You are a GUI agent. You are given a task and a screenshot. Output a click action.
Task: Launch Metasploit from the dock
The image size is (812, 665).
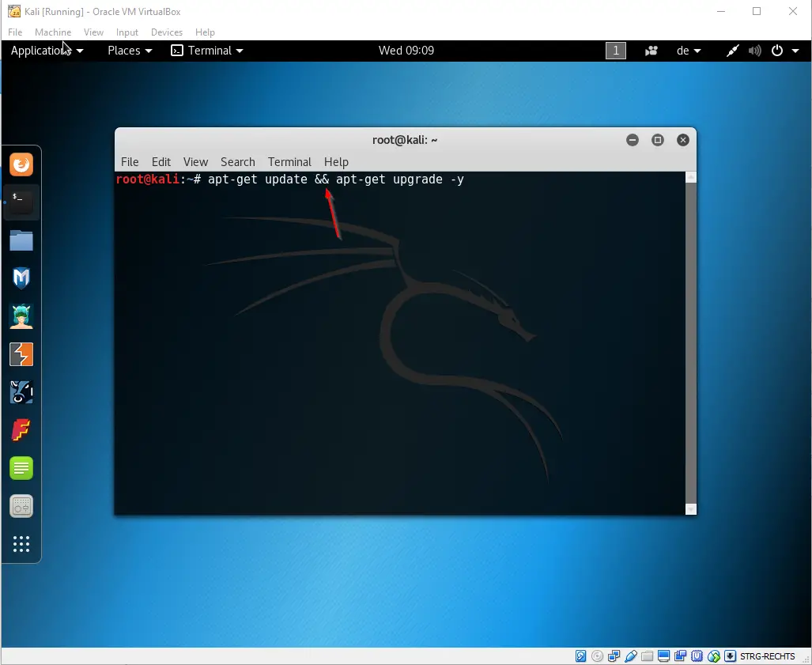pyautogui.click(x=21, y=278)
